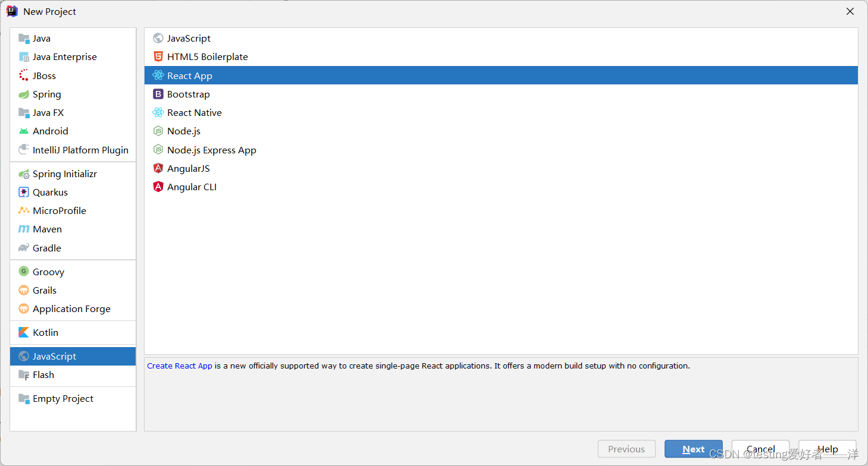The height and width of the screenshot is (466, 868).
Task: Click the Grails icon
Action: point(24,291)
